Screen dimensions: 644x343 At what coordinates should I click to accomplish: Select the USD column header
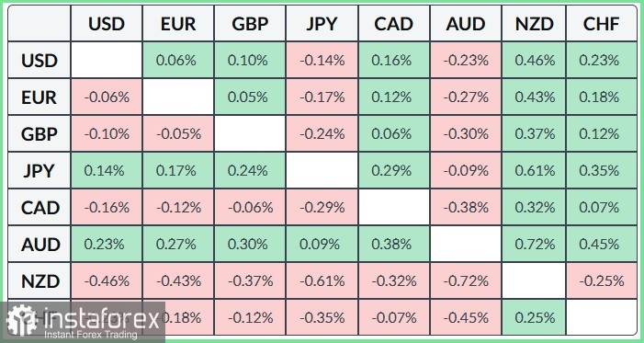pos(107,23)
